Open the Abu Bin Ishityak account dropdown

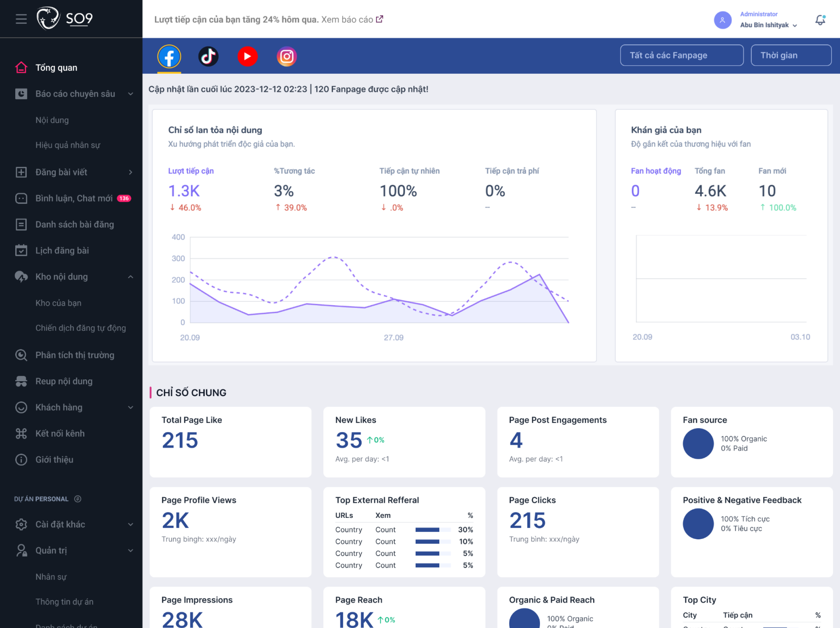(768, 25)
